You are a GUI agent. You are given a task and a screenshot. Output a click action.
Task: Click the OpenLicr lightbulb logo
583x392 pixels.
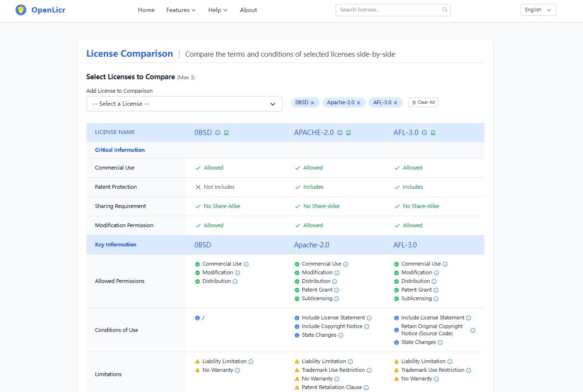click(21, 10)
